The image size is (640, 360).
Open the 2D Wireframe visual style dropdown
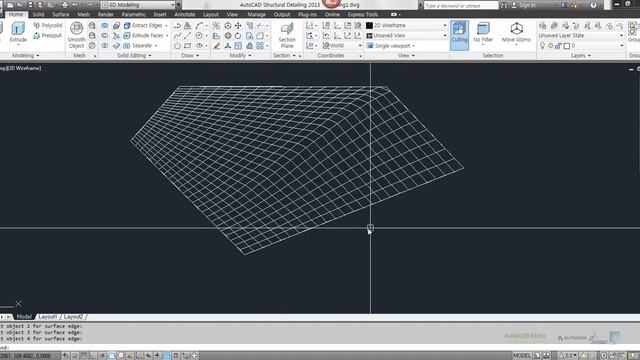click(406, 25)
